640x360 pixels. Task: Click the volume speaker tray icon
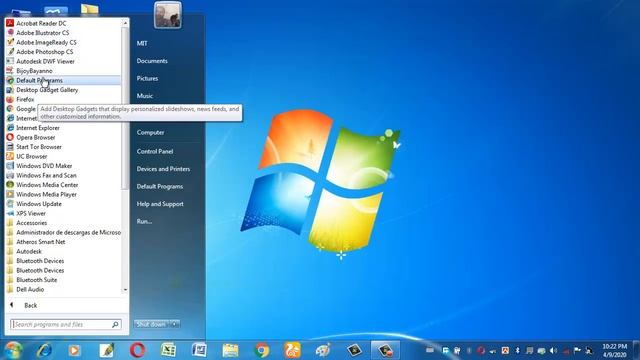coord(553,351)
